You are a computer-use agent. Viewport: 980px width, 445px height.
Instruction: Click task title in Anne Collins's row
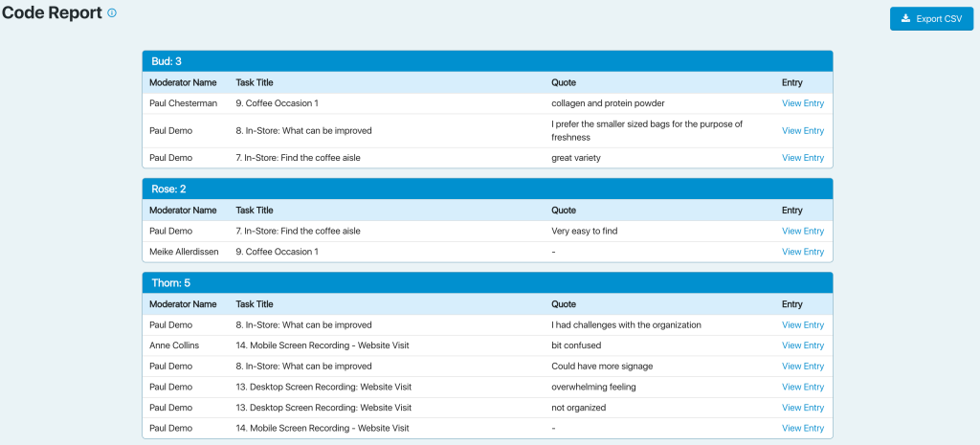(323, 345)
